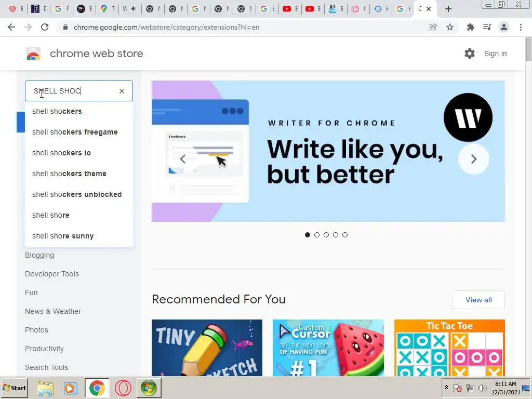Close the active Chrome Web Store tab
Viewport: 532px width, 399px height.
[429, 9]
